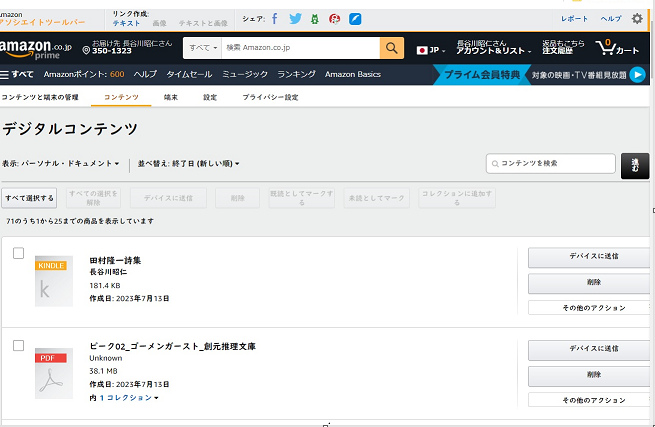Image resolution: width=655 pixels, height=427 pixels.
Task: Open the アカウント&リスト dropdown
Action: (x=493, y=47)
